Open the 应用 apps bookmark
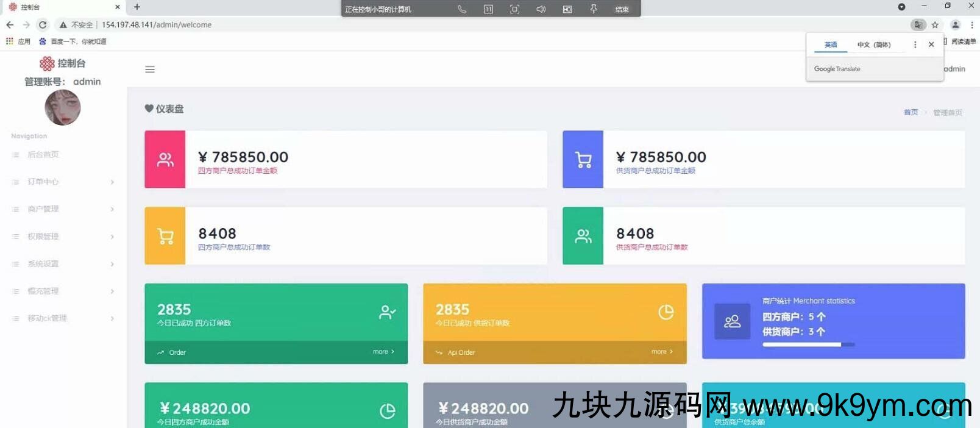Screen dimensions: 980x428 click(x=18, y=41)
